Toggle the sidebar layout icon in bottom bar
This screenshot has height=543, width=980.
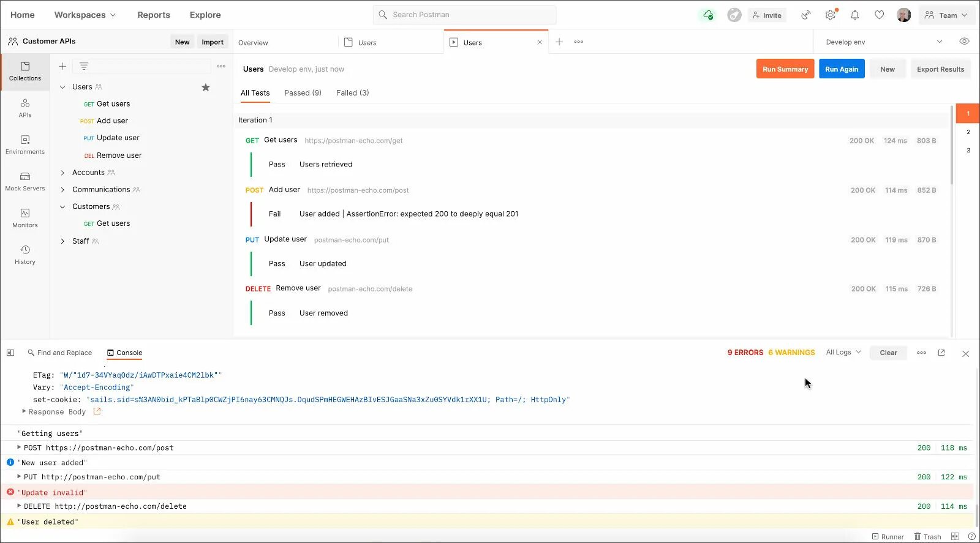click(10, 353)
